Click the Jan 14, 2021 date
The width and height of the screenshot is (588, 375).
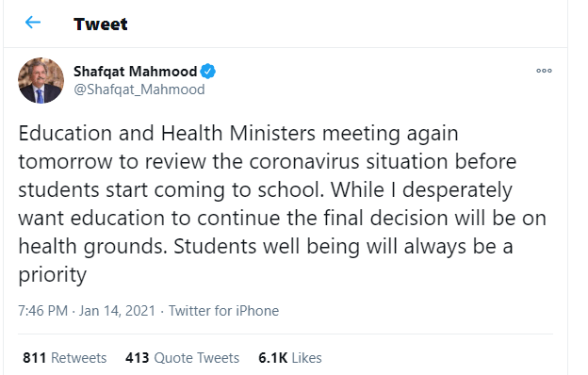pyautogui.click(x=117, y=311)
